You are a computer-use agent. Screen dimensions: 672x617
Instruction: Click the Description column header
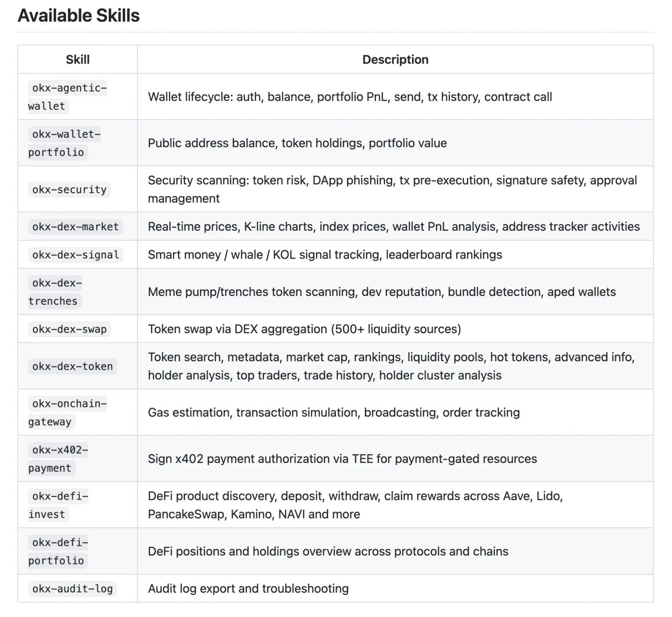coord(395,59)
